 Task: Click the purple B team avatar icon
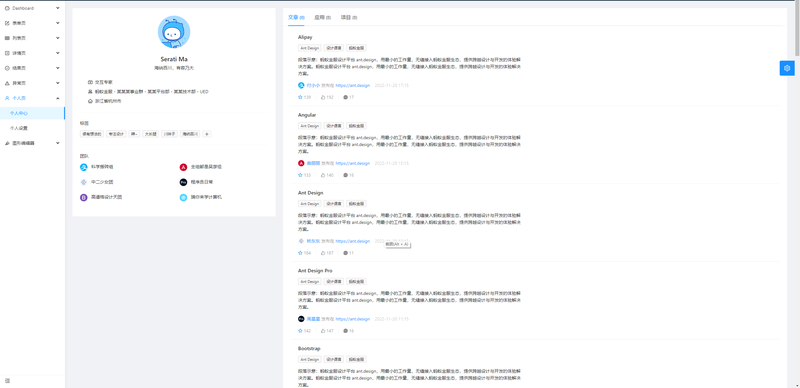pos(84,197)
